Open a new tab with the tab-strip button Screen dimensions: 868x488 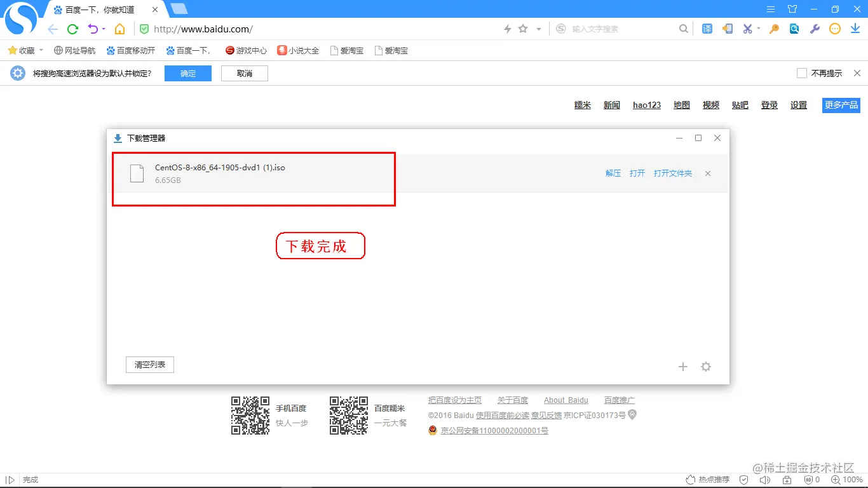[x=179, y=9]
